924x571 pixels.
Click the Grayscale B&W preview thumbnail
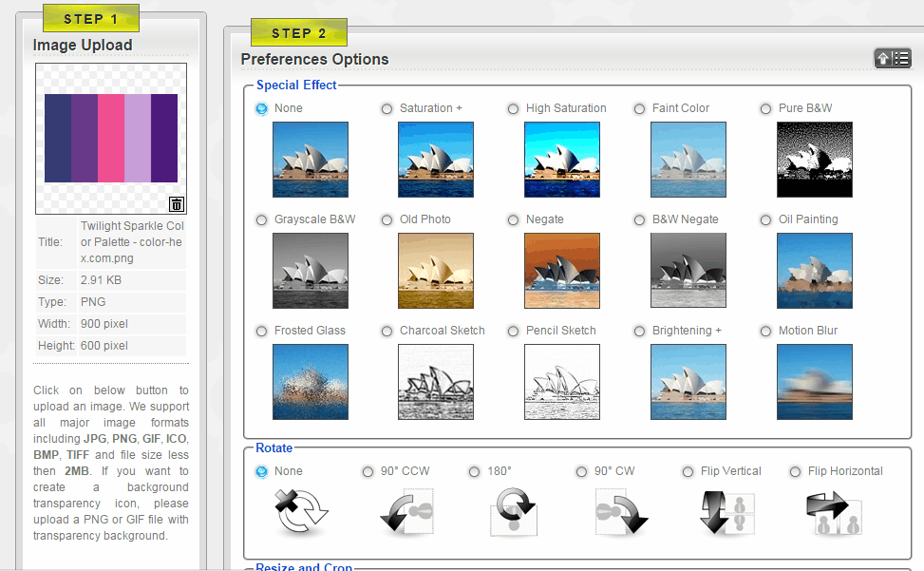(311, 271)
